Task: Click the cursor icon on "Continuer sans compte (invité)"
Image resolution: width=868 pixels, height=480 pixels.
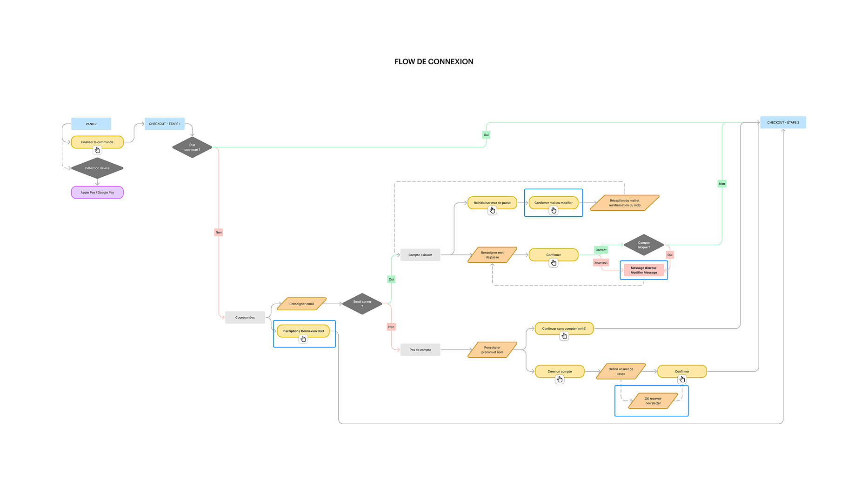Action: click(x=564, y=336)
